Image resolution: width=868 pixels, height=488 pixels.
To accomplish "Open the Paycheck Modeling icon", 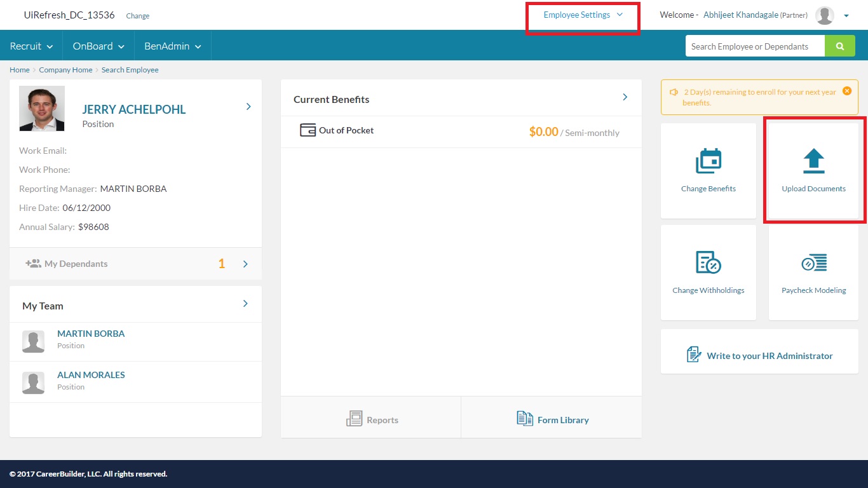I will tap(813, 262).
